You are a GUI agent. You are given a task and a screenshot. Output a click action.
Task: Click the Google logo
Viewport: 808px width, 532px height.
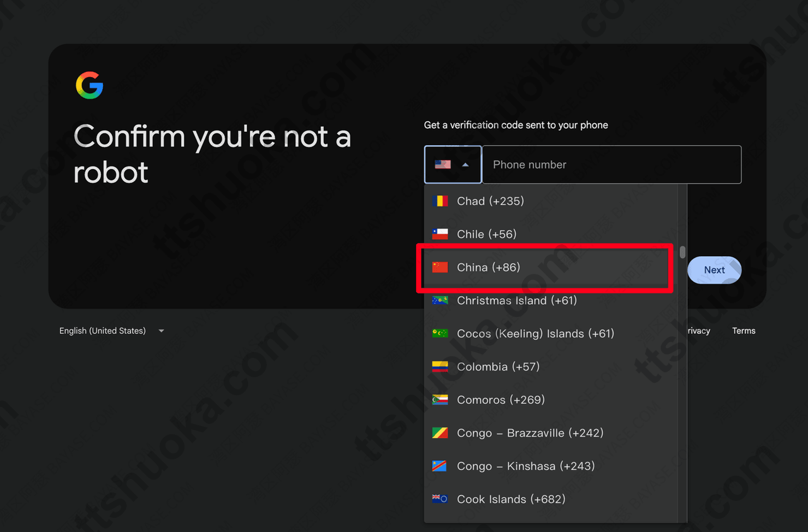90,85
